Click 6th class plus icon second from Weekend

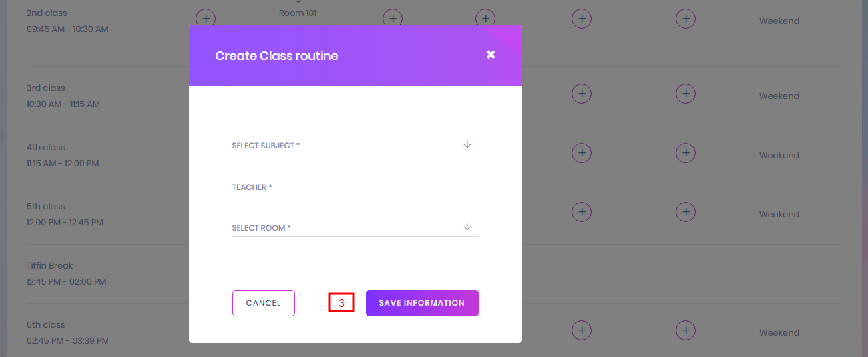tap(582, 330)
